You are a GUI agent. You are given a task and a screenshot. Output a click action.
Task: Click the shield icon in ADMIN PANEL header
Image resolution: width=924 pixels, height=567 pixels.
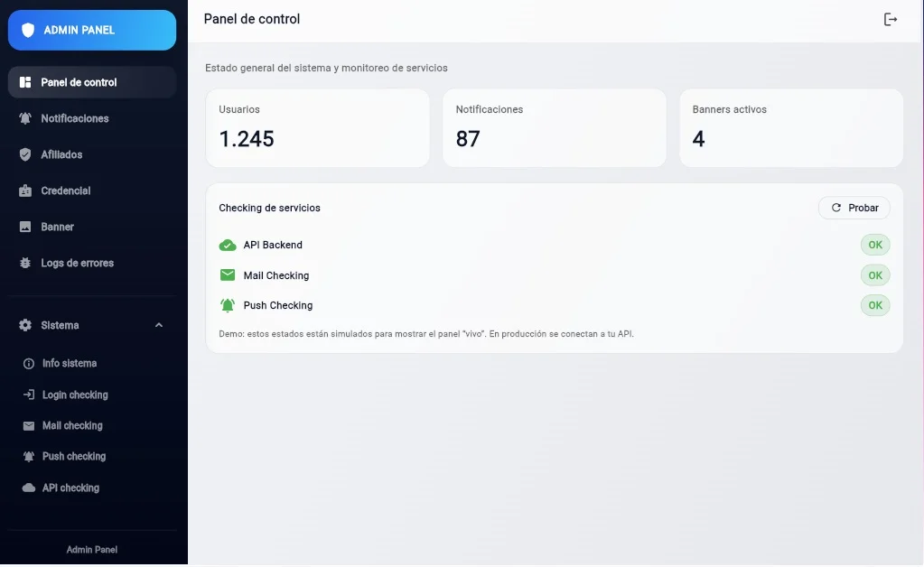click(28, 30)
